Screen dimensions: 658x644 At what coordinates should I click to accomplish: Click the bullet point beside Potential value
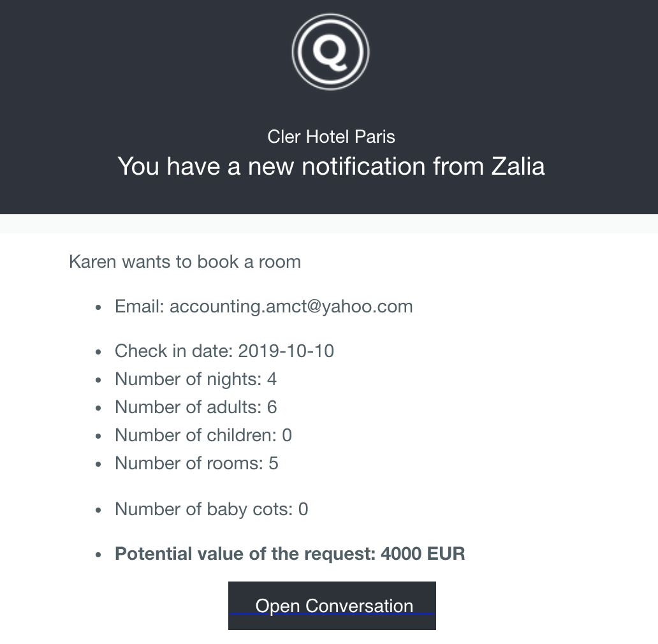[98, 555]
